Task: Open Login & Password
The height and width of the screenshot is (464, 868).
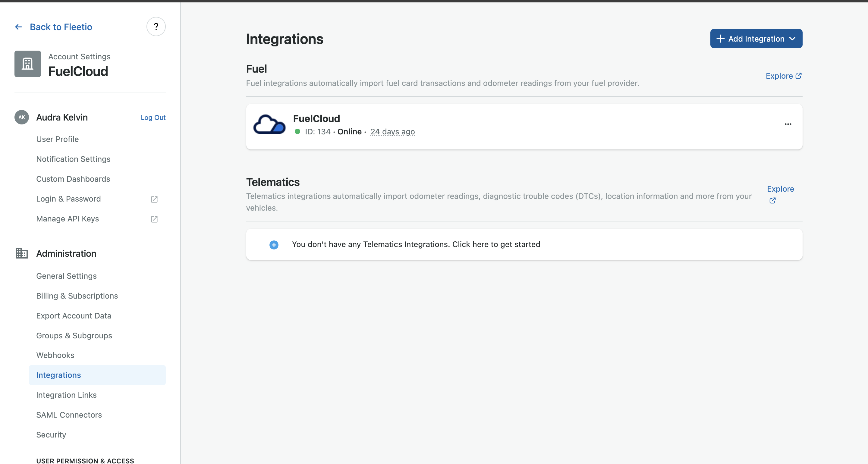Action: (x=68, y=199)
